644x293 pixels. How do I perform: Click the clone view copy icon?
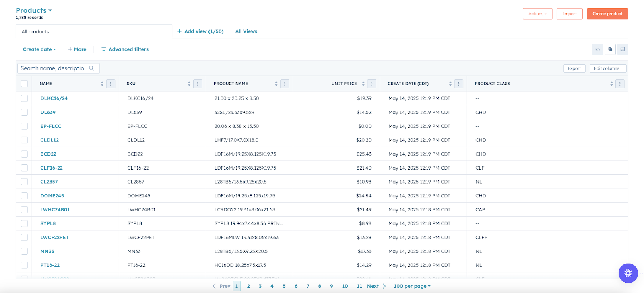[610, 49]
